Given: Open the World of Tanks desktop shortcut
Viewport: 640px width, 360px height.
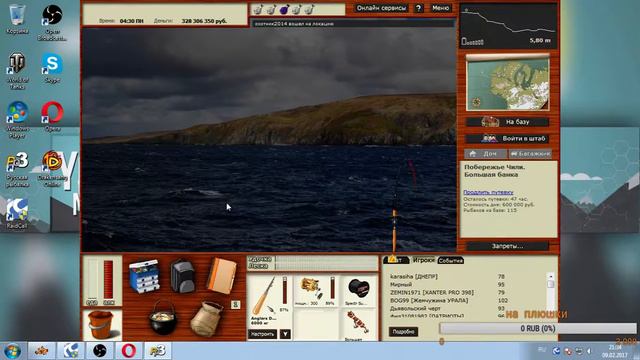Looking at the screenshot, I should pos(17,71).
